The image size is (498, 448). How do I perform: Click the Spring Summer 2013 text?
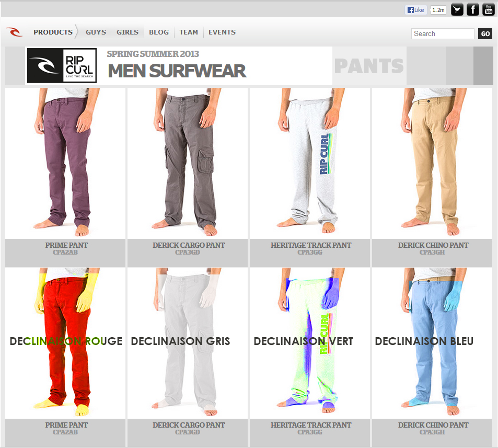tap(153, 54)
